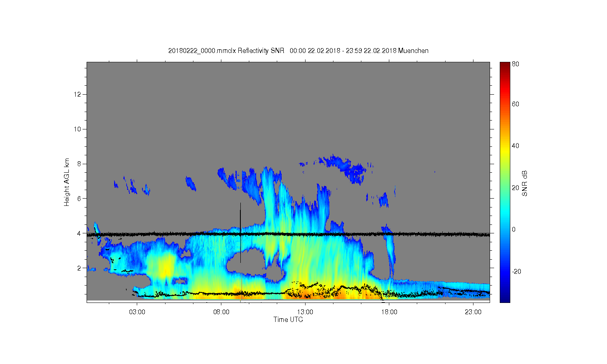Click the '23:00' time tick label

pos(473,312)
